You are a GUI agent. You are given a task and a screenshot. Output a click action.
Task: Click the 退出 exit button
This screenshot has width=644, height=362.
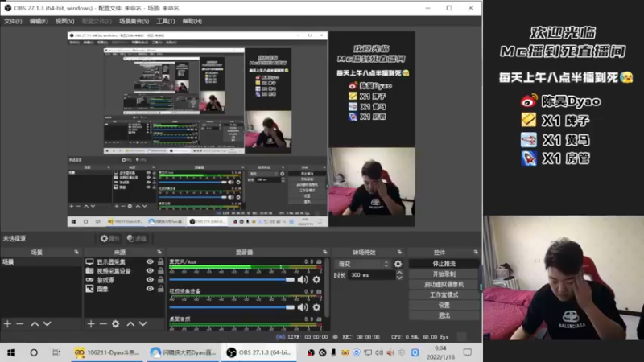tap(444, 315)
